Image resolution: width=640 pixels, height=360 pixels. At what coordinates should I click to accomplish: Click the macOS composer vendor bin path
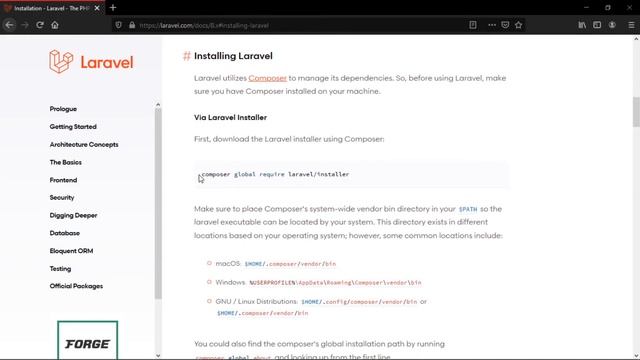click(290, 264)
